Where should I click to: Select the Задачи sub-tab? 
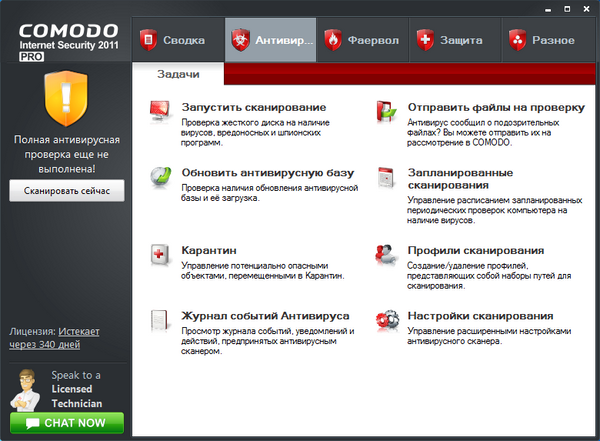[178, 74]
